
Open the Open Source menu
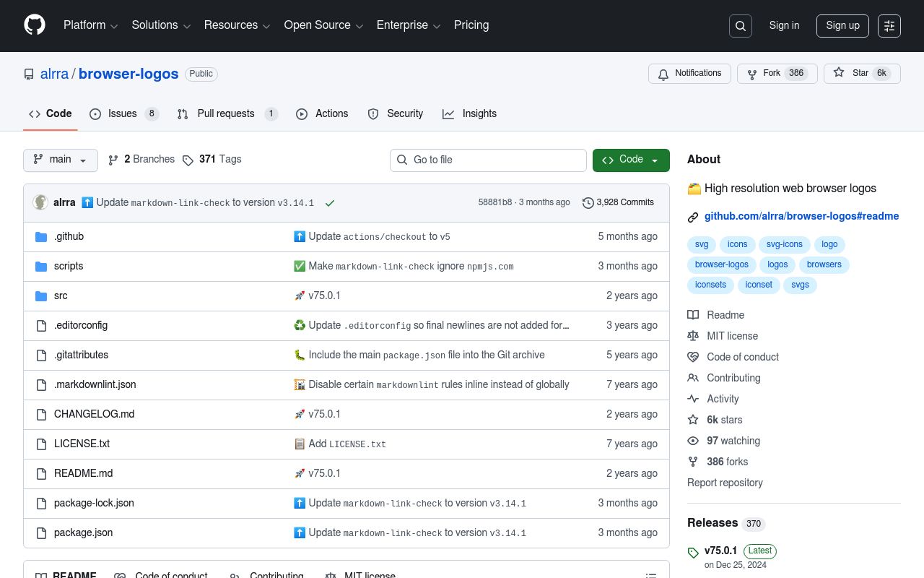point(323,25)
